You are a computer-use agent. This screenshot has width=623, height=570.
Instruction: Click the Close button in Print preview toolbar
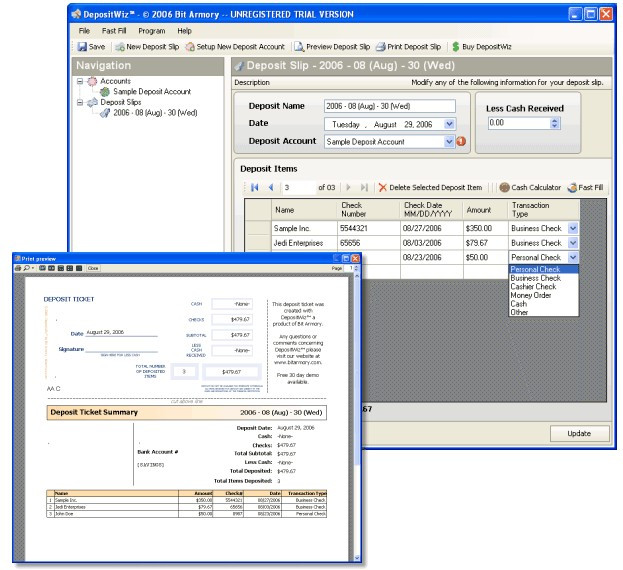[x=93, y=268]
